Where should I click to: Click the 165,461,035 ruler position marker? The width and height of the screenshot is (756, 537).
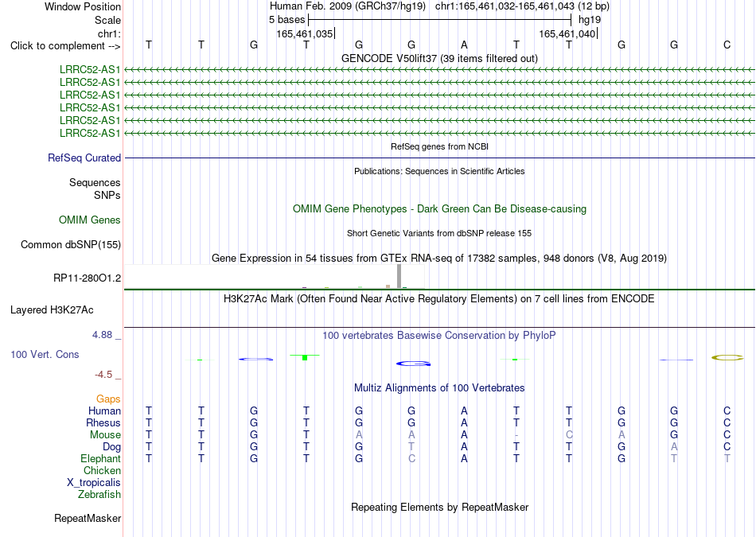306,33
